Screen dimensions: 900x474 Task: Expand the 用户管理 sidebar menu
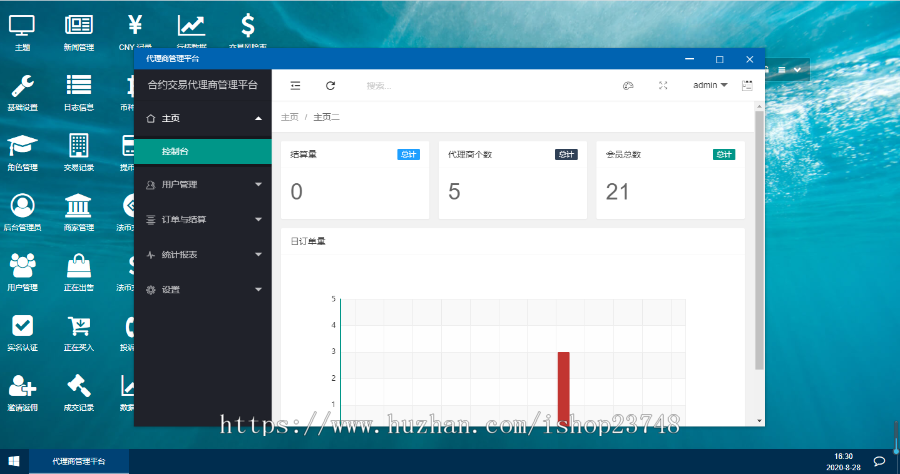203,185
